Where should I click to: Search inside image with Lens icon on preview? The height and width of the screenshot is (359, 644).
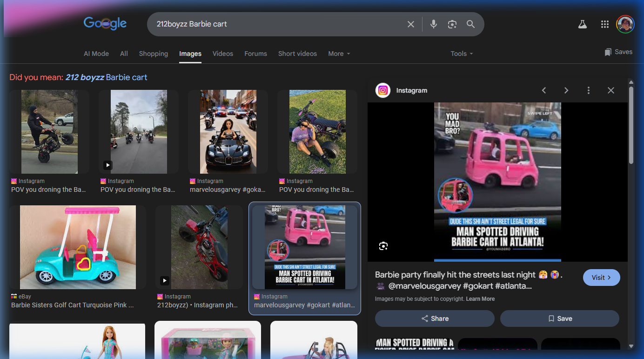(383, 246)
